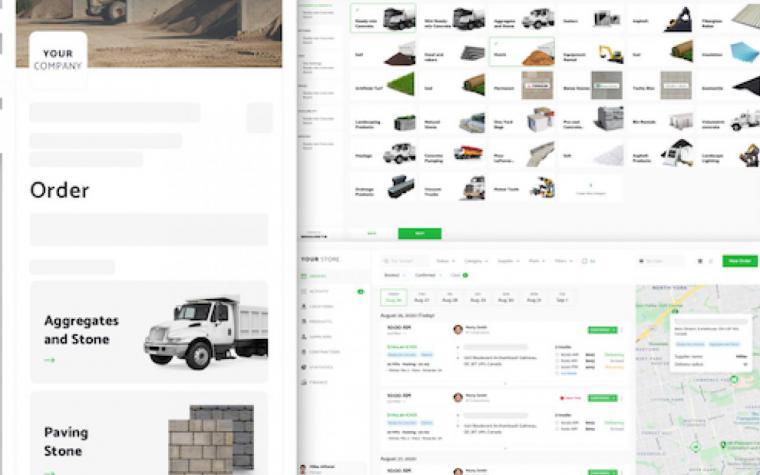Select the Mulch category card
The height and width of the screenshot is (475, 760).
pos(522,52)
